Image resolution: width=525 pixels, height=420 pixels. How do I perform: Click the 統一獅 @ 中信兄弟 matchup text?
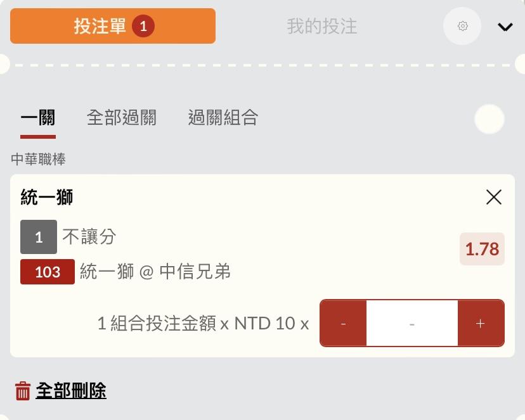tap(155, 271)
